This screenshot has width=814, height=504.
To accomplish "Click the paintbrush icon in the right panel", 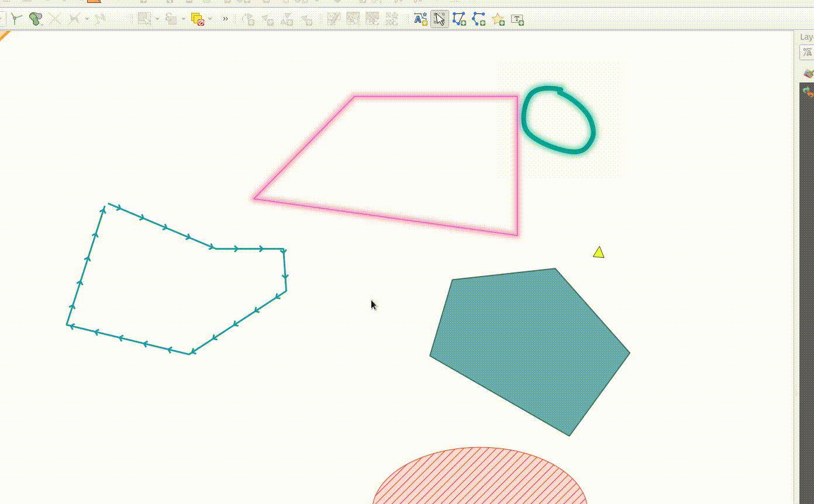I will 808,74.
